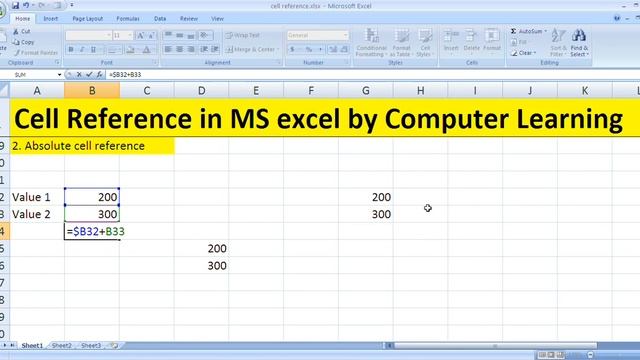This screenshot has height=360, width=640.
Task: Click the Save icon in Quick Access Toolbar
Action: click(15, 5)
